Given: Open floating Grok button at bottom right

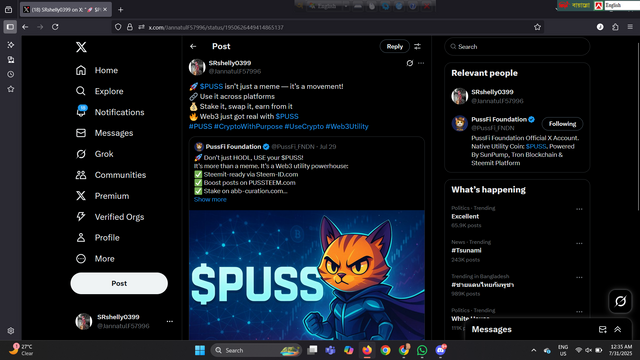Looking at the screenshot, I should coord(620,301).
